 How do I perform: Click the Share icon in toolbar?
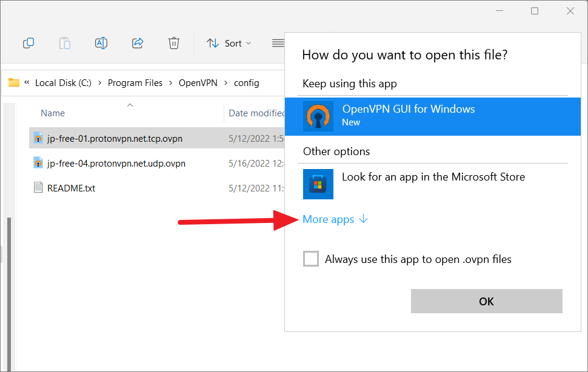pos(138,43)
